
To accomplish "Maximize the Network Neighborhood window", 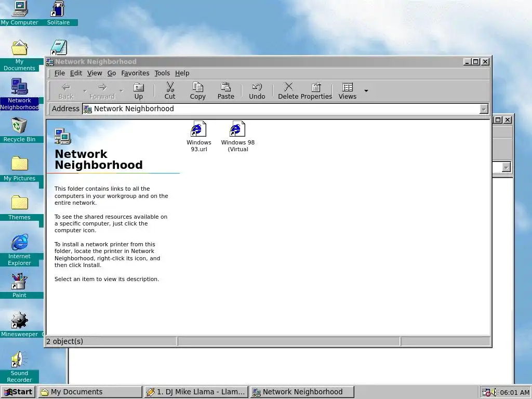I will (476, 62).
